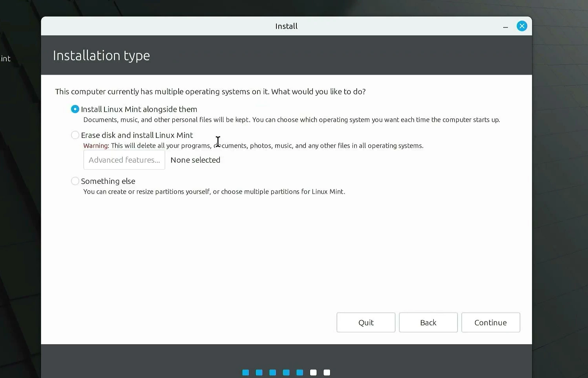The height and width of the screenshot is (378, 588).
Task: Close the Install window
Action: tap(522, 26)
